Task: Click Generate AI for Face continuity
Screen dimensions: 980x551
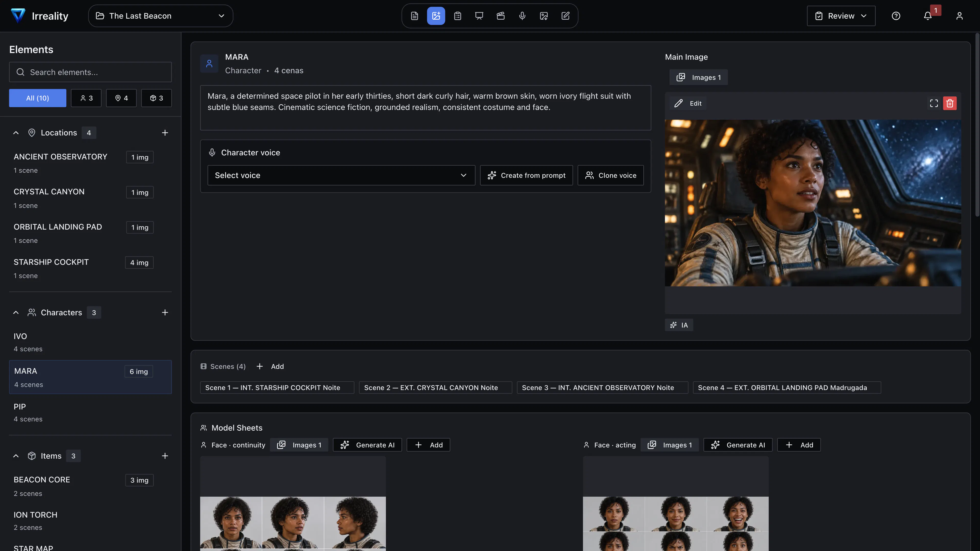Action: tap(367, 445)
